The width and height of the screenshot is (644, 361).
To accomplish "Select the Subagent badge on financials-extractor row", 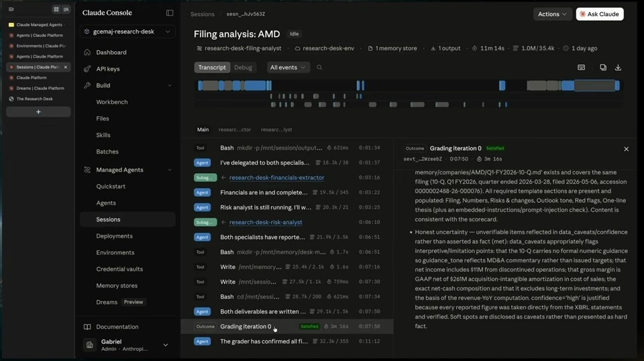I will (x=205, y=177).
